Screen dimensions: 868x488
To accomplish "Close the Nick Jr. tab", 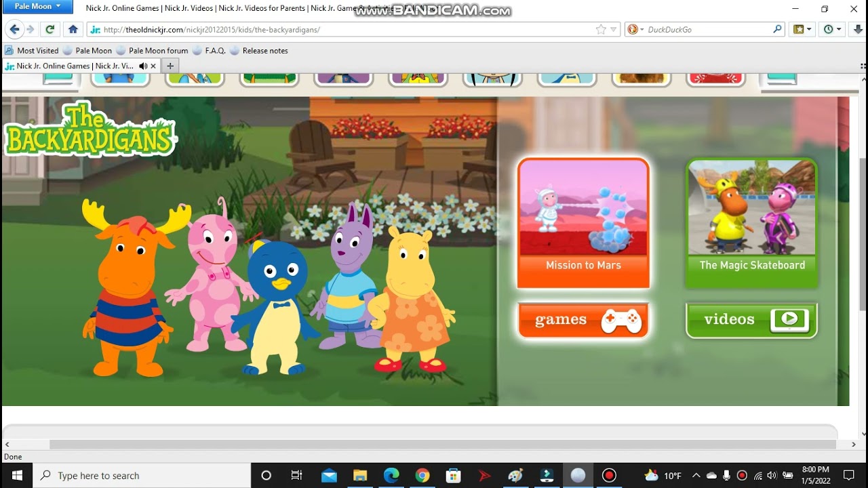I will pyautogui.click(x=153, y=66).
